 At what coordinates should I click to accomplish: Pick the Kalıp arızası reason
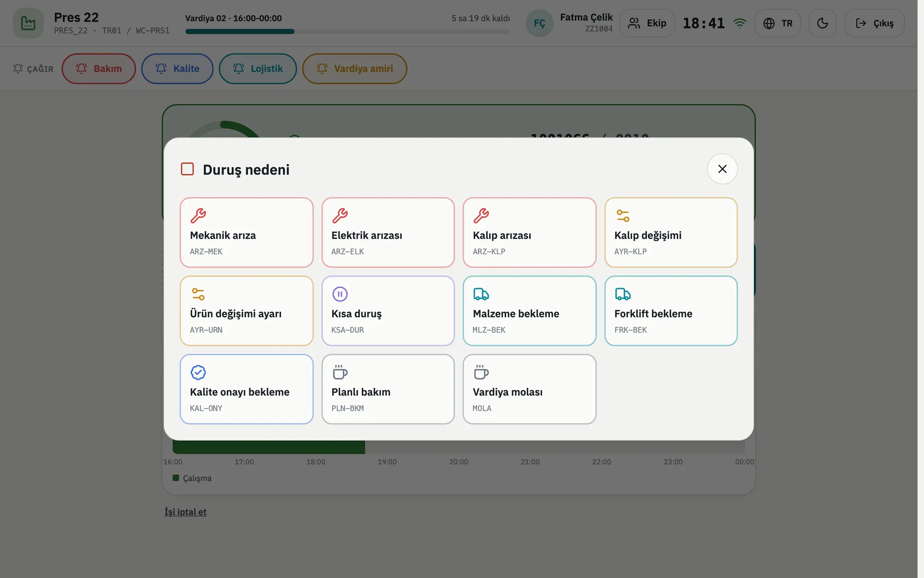[529, 232]
